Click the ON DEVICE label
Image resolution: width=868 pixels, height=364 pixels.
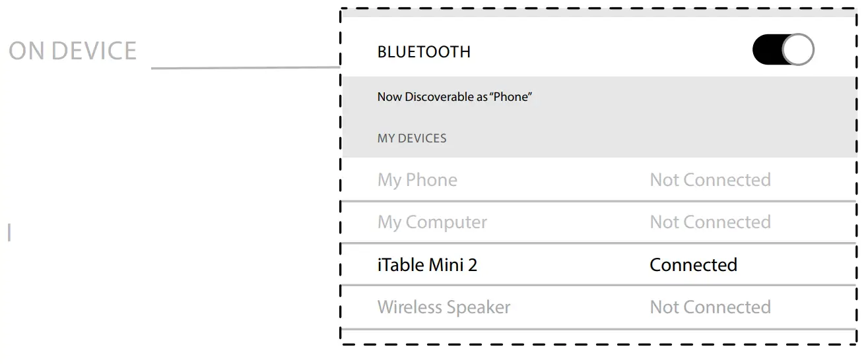(x=73, y=51)
